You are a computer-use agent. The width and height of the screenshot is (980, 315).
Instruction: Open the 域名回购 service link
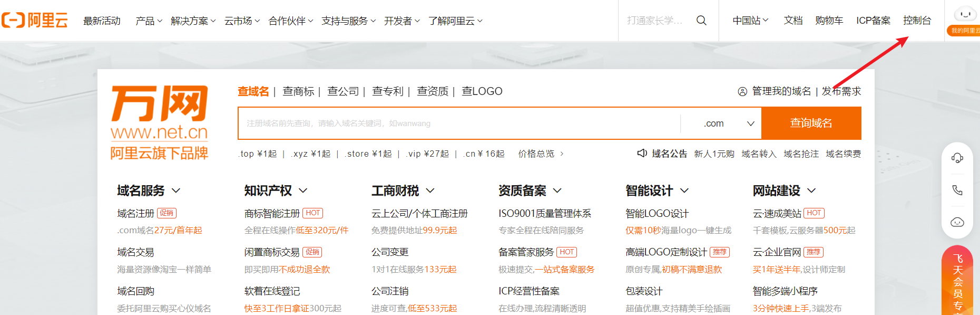[x=135, y=291]
